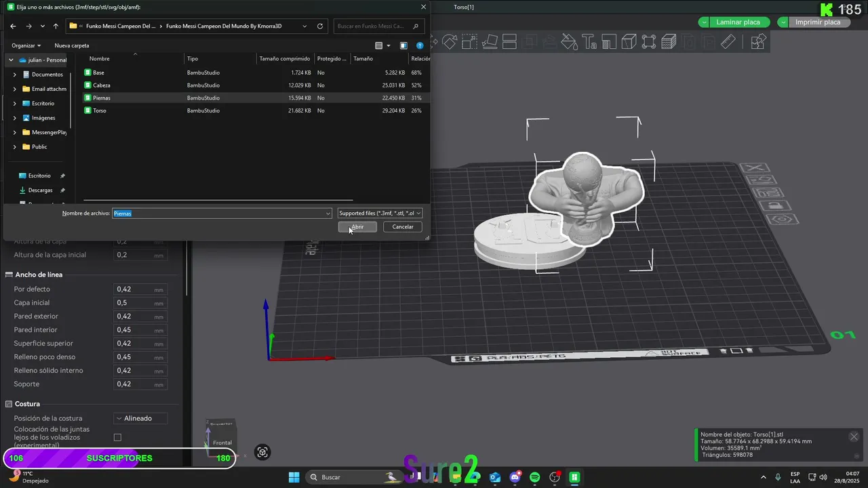Viewport: 868px width, 488px height.
Task: Open the Organizar menu
Action: coord(26,45)
